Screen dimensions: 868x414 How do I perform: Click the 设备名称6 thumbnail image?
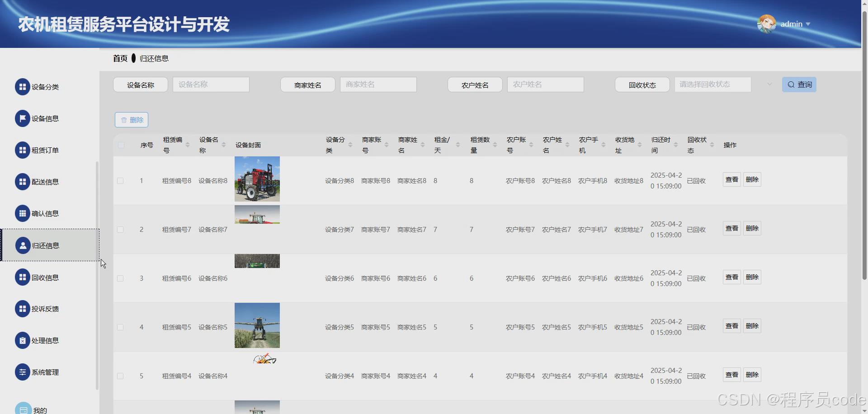pyautogui.click(x=257, y=261)
